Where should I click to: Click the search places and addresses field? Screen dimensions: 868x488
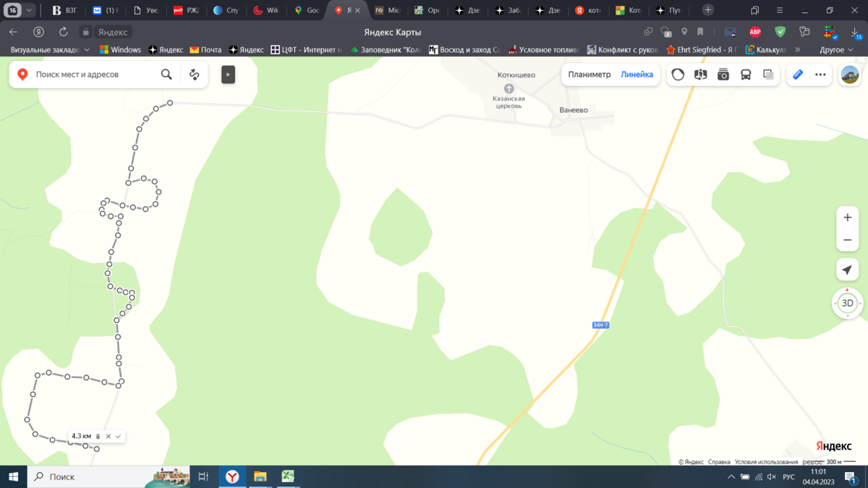click(95, 74)
